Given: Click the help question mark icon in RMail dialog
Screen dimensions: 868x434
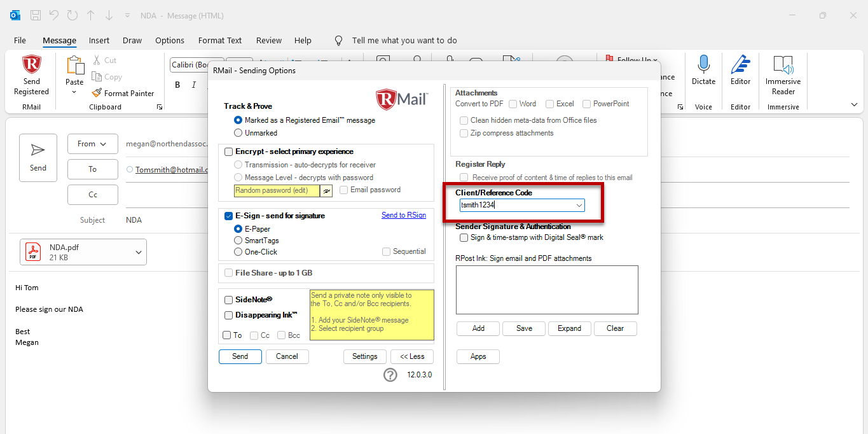Looking at the screenshot, I should pos(390,375).
